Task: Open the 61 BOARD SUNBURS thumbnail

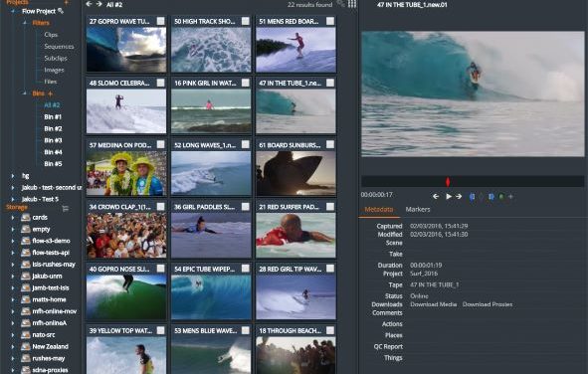Action: pyautogui.click(x=295, y=173)
